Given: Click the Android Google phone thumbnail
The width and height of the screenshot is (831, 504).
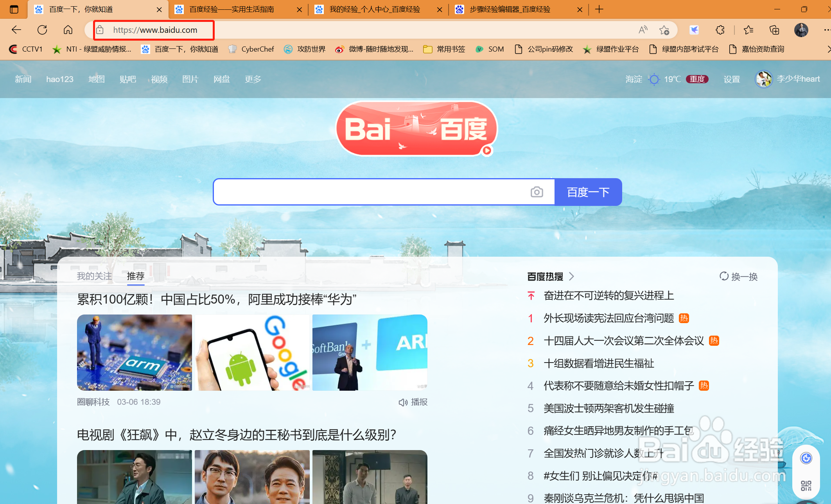Looking at the screenshot, I should tap(252, 352).
